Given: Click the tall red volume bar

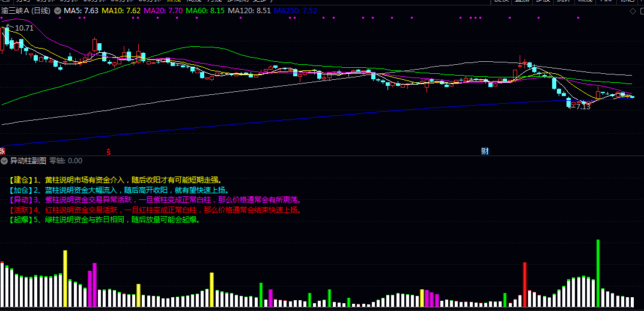Looking at the screenshot, I should click(x=524, y=285).
